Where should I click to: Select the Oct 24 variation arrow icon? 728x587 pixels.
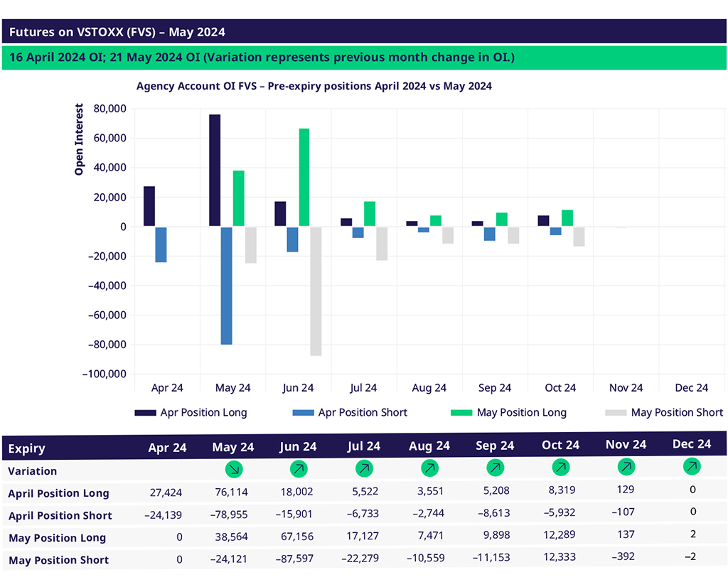coord(560,468)
